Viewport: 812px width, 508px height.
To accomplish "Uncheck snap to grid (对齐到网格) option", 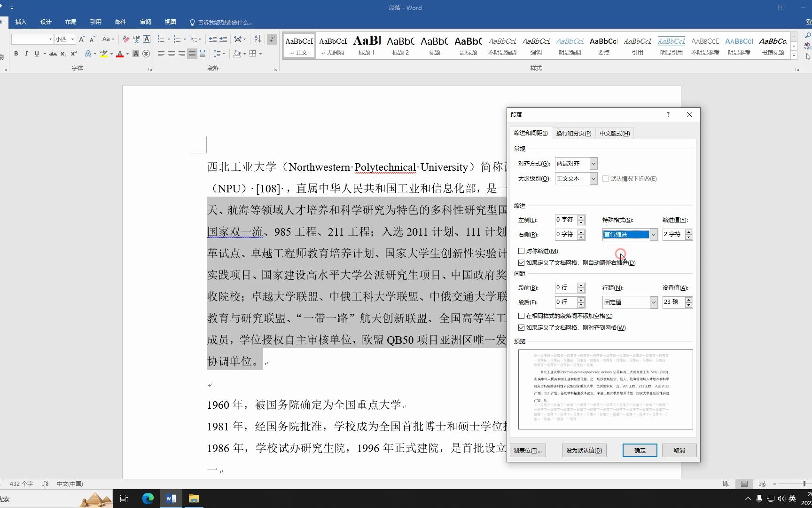I will [521, 328].
